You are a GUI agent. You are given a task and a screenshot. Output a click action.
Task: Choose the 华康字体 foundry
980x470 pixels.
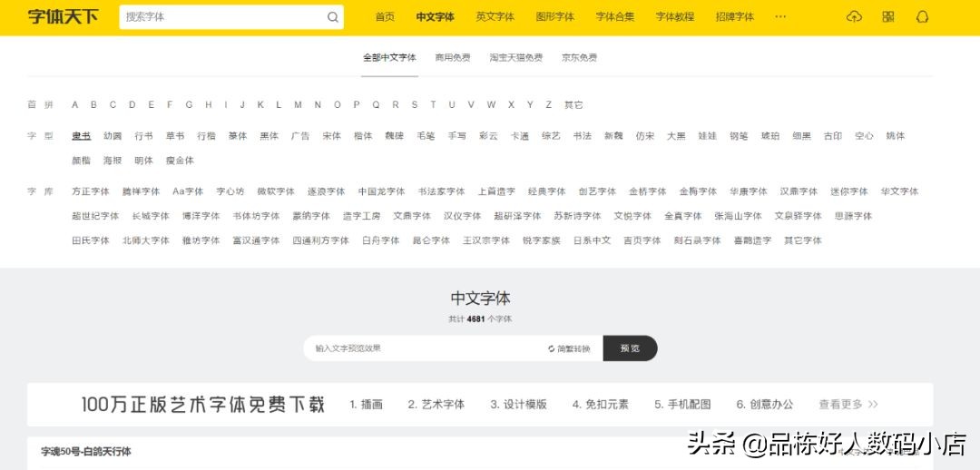(x=748, y=191)
